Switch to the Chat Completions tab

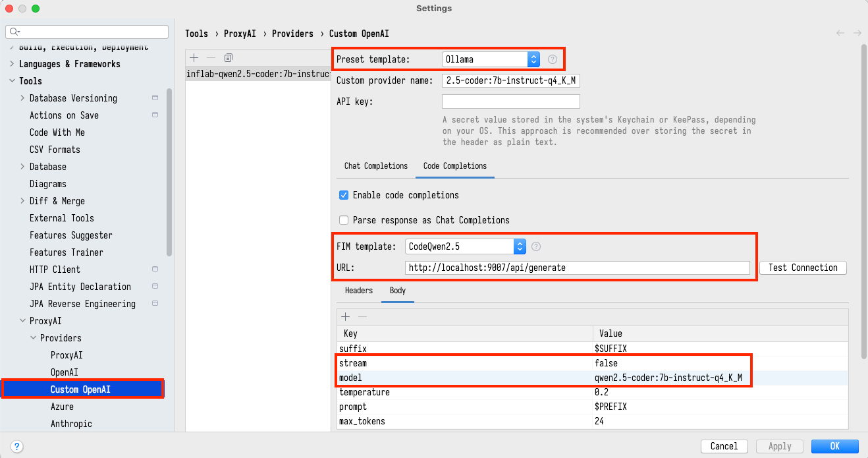pyautogui.click(x=375, y=166)
